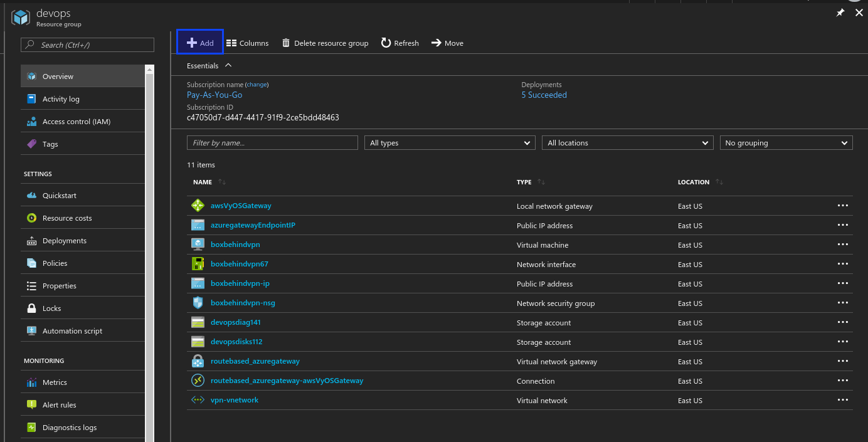Click the devopsdiag141 storage icon
This screenshot has width=868, height=442.
(198, 322)
